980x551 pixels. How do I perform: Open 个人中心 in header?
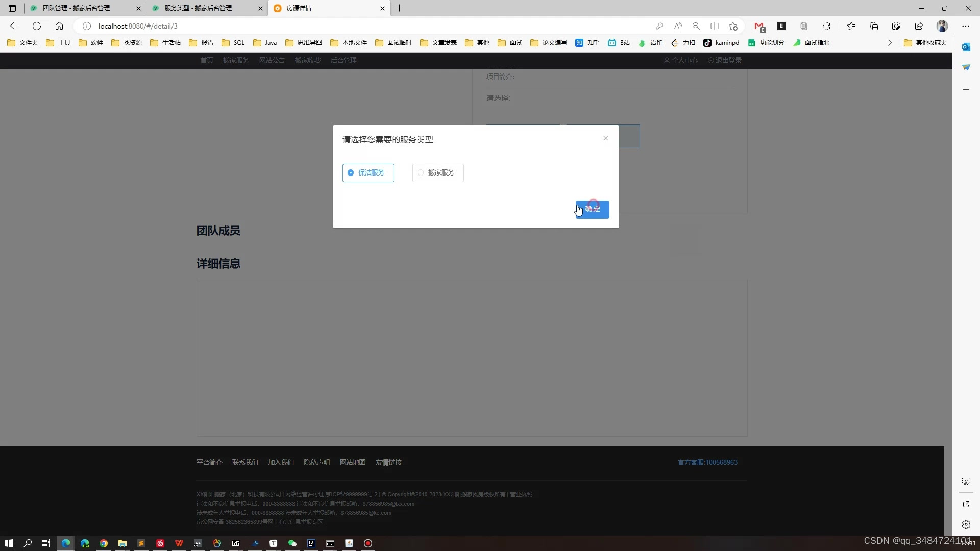tap(680, 60)
